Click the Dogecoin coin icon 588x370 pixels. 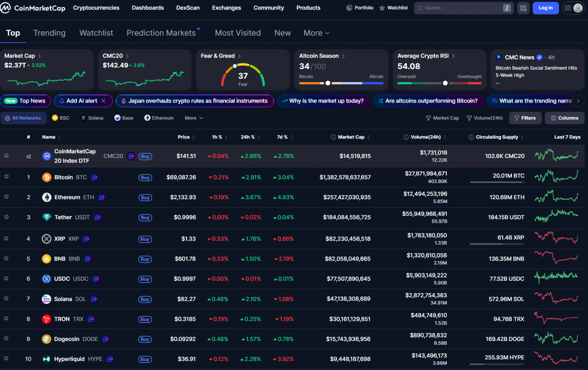point(46,339)
